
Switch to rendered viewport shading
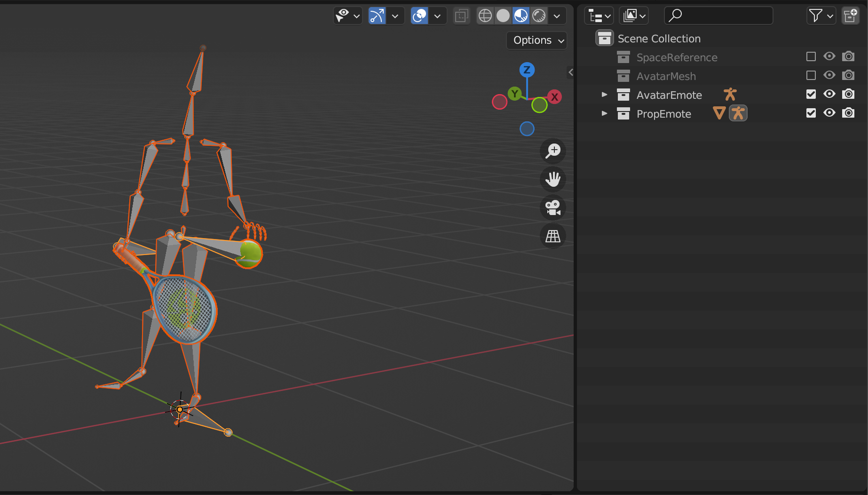(x=539, y=16)
